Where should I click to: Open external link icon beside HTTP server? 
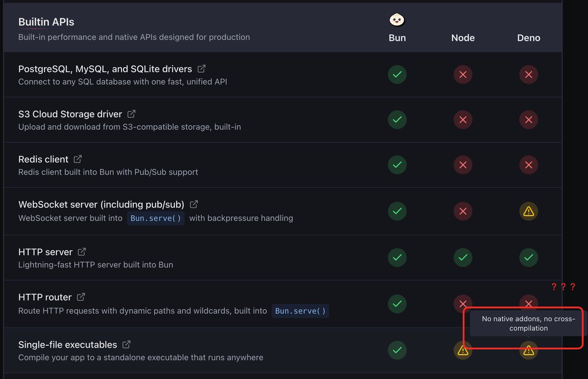[82, 252]
